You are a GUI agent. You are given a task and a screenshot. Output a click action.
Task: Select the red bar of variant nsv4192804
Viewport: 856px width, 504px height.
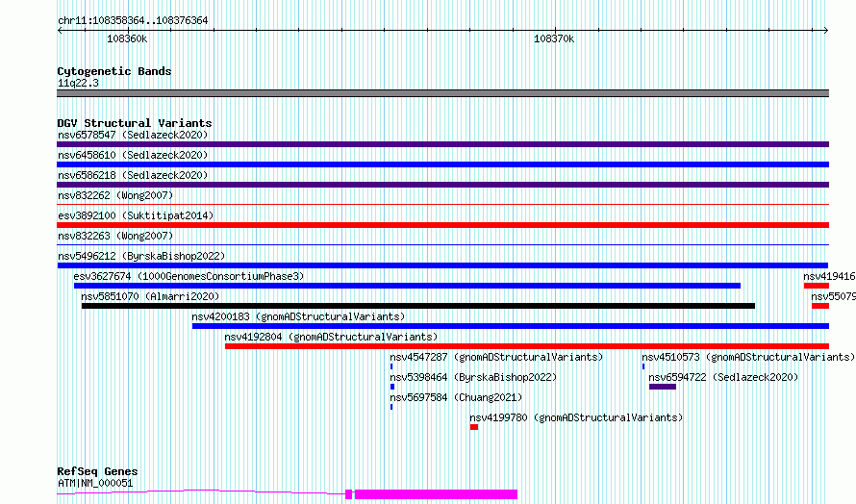point(527,346)
